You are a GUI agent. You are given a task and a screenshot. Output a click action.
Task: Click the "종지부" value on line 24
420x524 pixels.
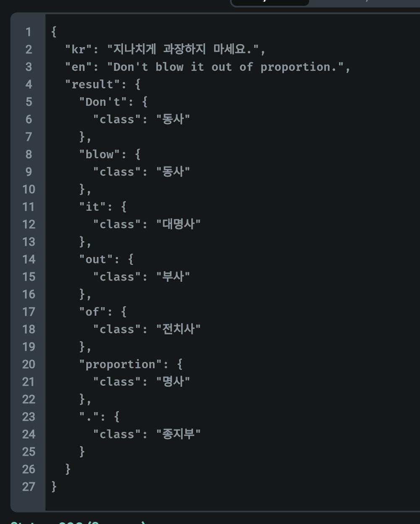click(178, 434)
